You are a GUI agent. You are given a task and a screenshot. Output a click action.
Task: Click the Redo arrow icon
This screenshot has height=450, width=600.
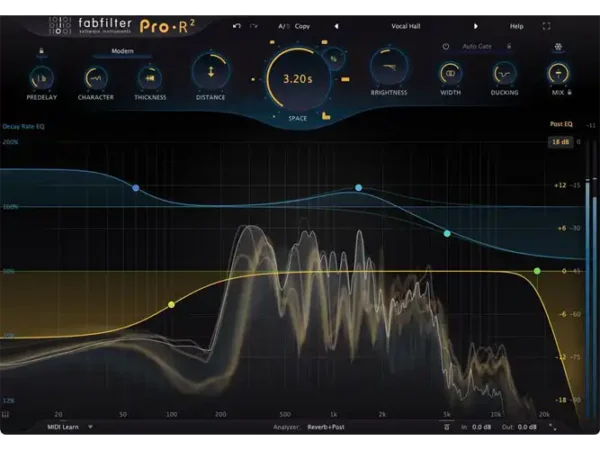coord(253,26)
